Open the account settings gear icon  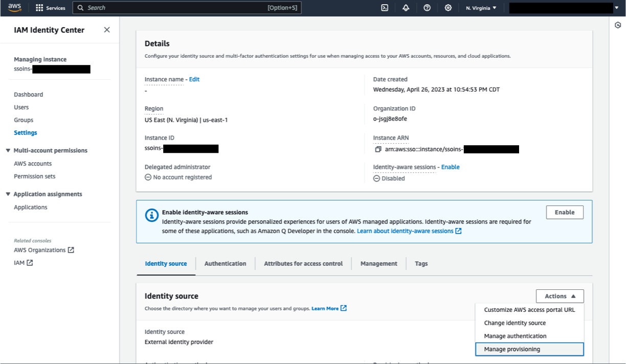click(448, 8)
